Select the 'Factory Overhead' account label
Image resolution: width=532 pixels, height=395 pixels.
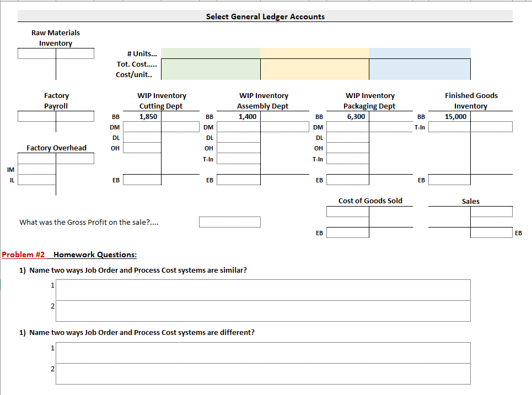[x=56, y=148]
